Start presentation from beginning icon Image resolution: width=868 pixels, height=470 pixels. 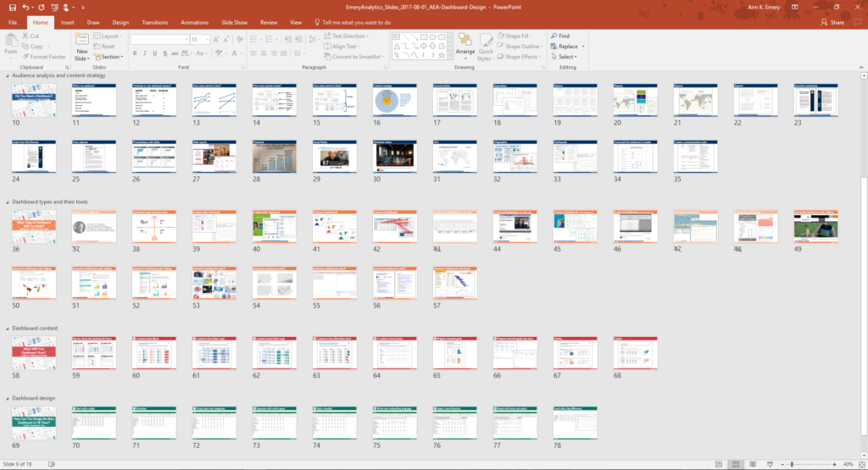click(54, 7)
